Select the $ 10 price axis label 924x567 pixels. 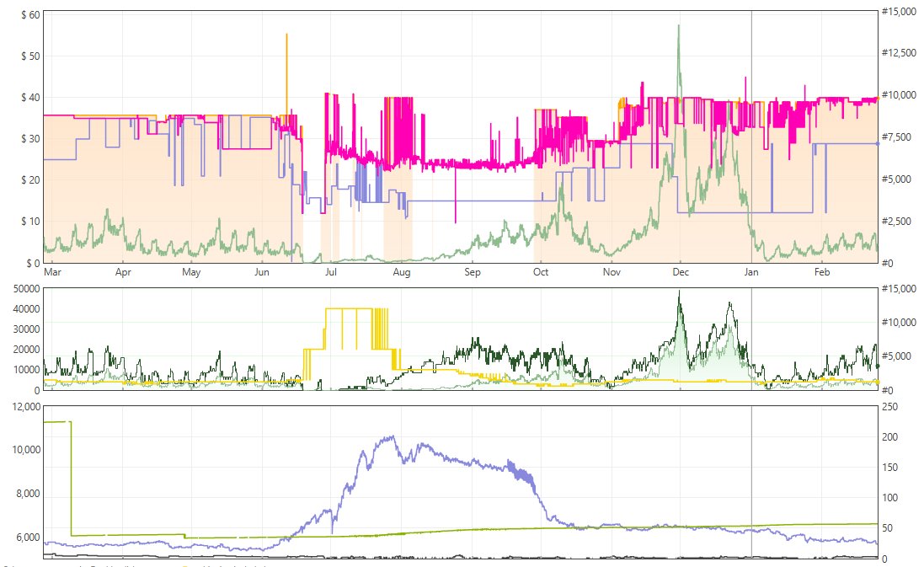pyautogui.click(x=30, y=221)
